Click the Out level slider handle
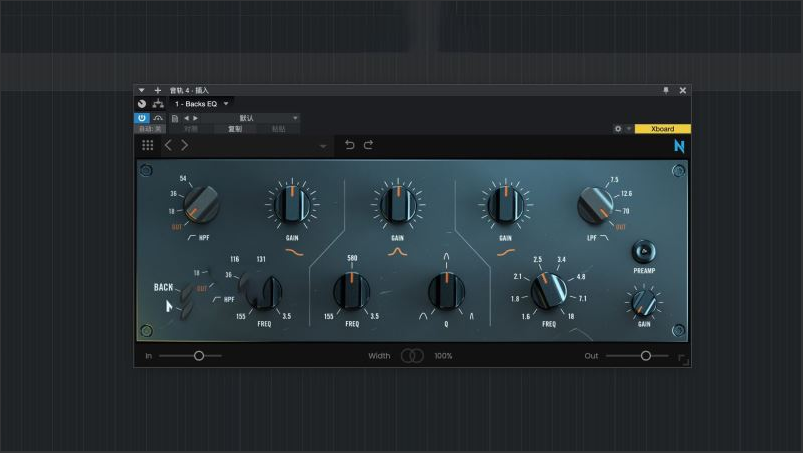 click(x=646, y=356)
